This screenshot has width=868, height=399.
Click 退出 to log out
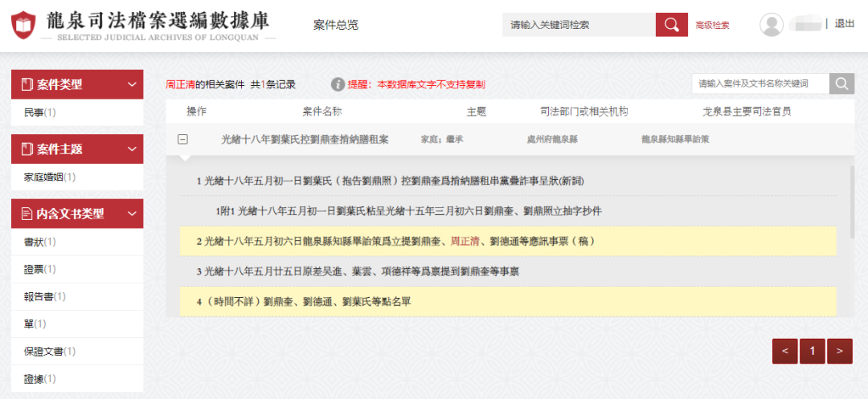[844, 24]
